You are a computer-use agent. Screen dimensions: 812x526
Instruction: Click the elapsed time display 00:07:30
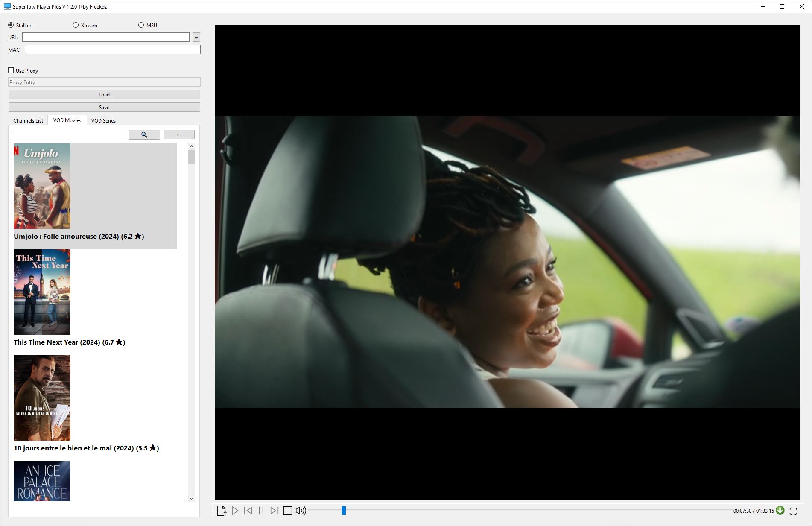(742, 511)
